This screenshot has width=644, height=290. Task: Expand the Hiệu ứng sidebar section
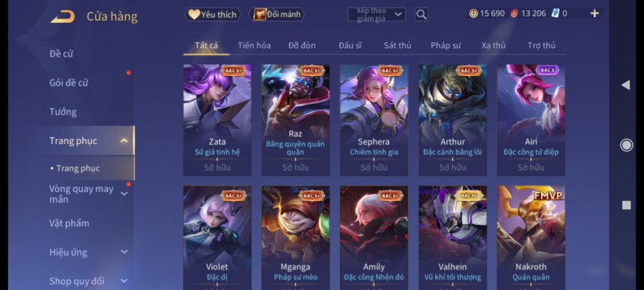[124, 252]
